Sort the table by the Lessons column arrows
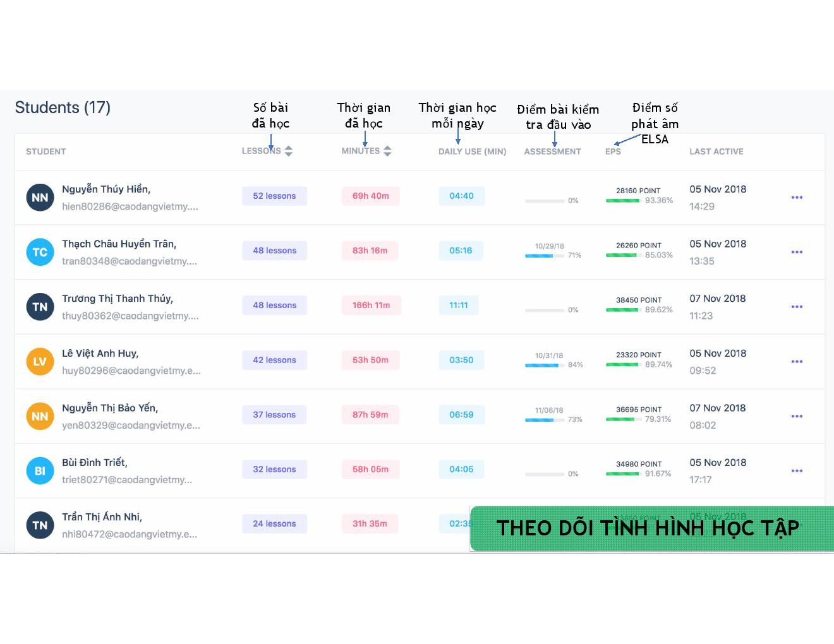Screen dimensions: 834x644 pos(288,151)
